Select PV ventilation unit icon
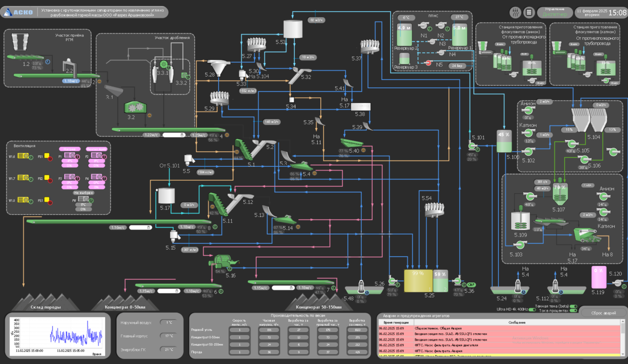 (83, 199)
